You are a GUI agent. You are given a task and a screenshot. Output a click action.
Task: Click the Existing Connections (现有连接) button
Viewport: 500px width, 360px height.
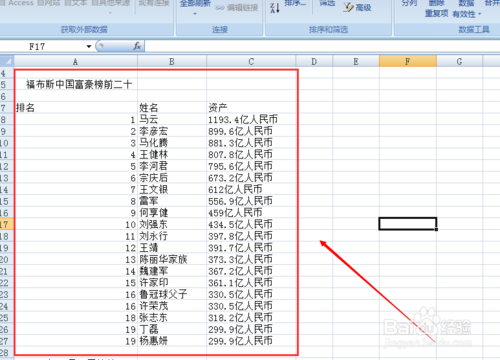pyautogui.click(x=154, y=3)
